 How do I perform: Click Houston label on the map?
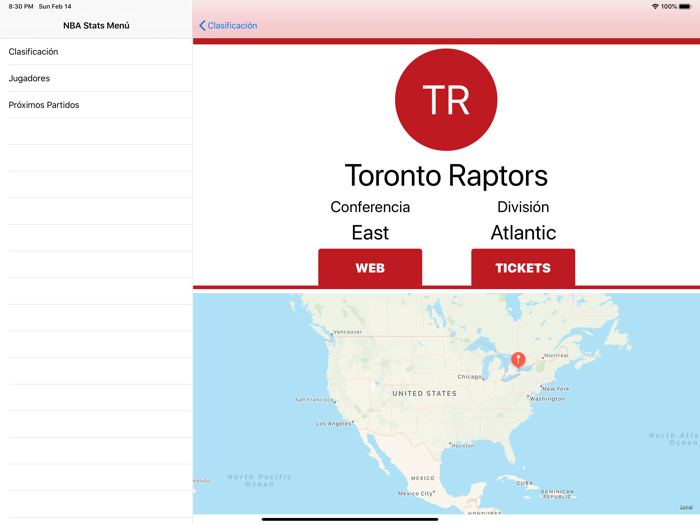[x=463, y=446]
